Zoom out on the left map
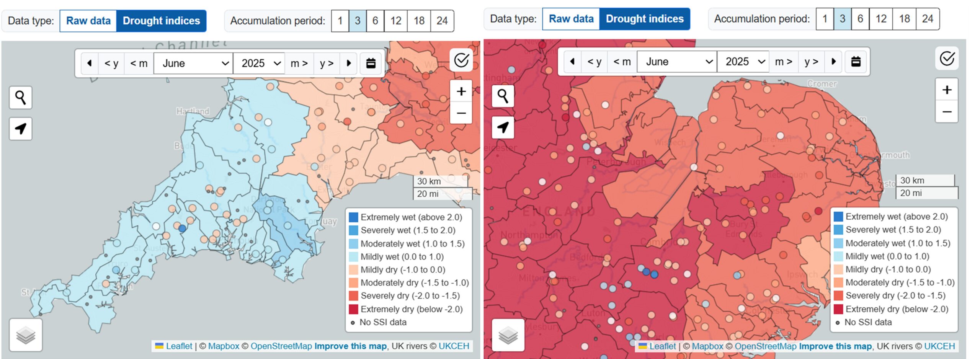Viewport: 980px width, 359px height. pos(461,113)
